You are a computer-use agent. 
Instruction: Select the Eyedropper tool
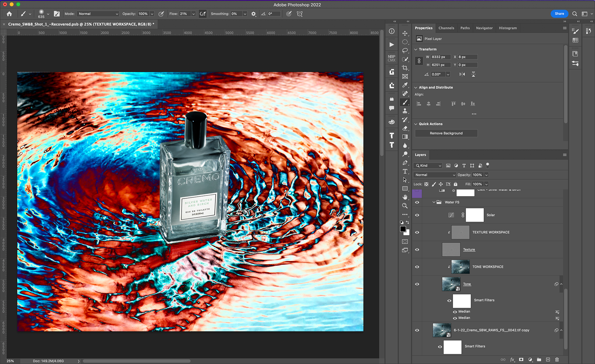[x=405, y=85]
